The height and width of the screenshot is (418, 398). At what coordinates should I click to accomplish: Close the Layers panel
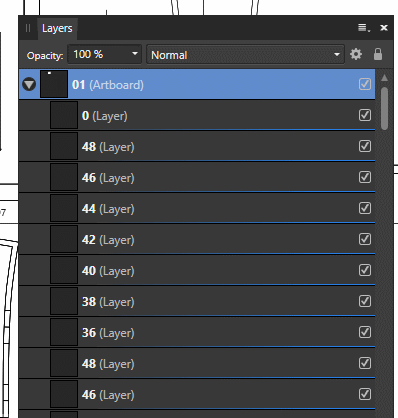coord(384,28)
